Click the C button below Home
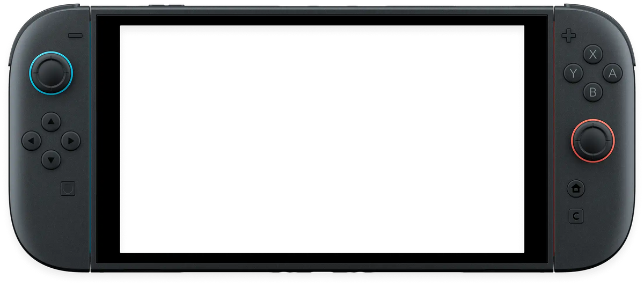The height and width of the screenshot is (286, 644). coord(576,216)
